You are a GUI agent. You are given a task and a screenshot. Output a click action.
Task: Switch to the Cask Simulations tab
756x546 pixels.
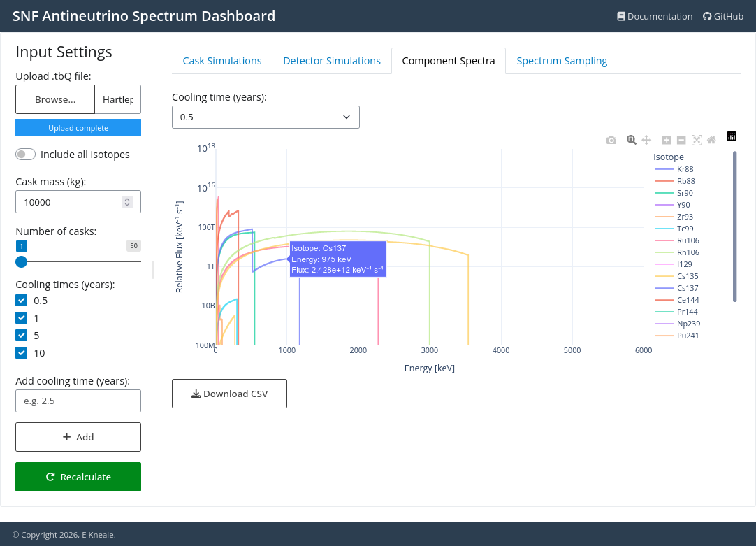point(221,61)
